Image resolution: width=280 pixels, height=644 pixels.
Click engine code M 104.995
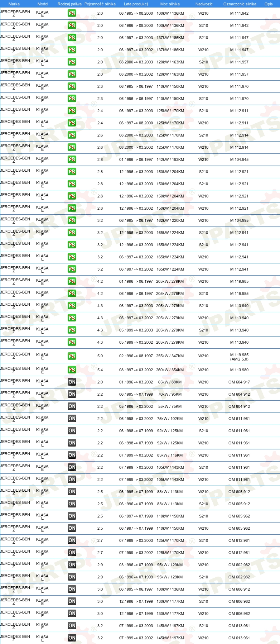click(239, 221)
